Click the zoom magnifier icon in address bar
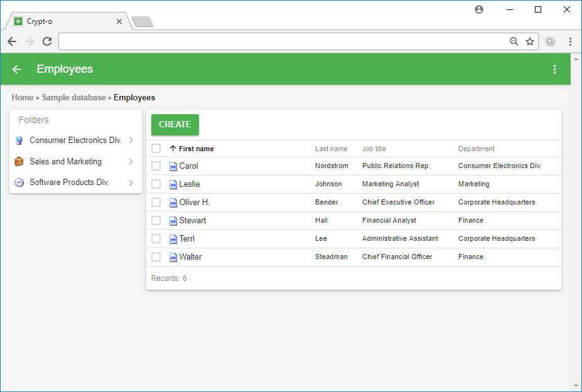 514,41
